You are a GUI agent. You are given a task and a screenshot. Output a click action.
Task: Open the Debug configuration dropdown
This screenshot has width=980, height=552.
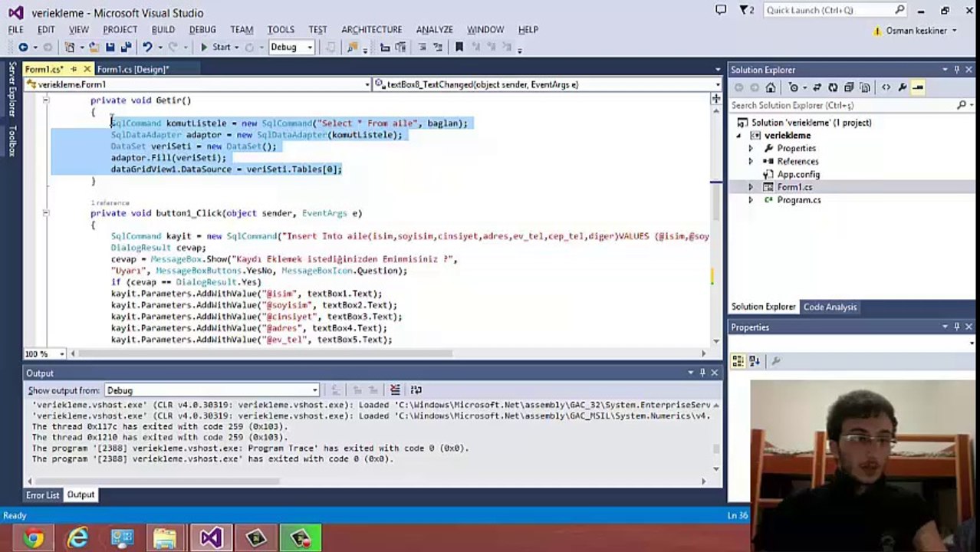click(291, 47)
